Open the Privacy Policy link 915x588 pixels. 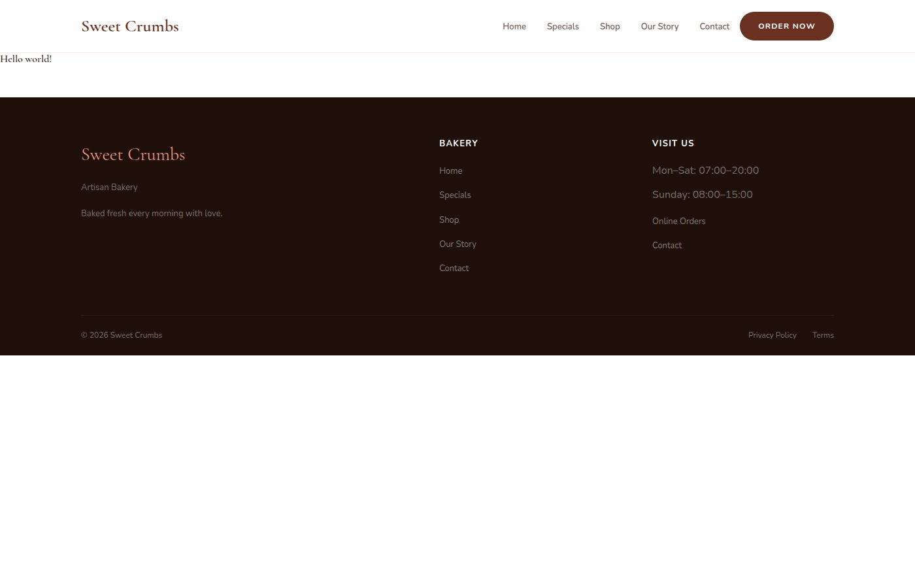point(773,335)
